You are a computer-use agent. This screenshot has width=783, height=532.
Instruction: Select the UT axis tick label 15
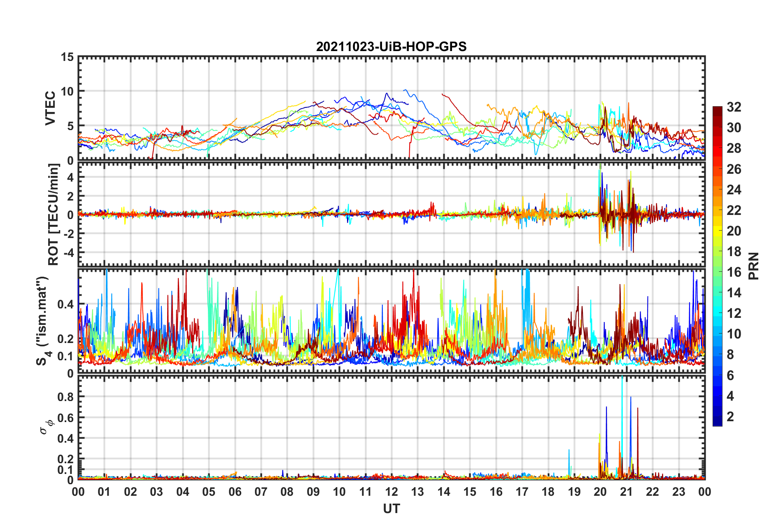coord(470,492)
